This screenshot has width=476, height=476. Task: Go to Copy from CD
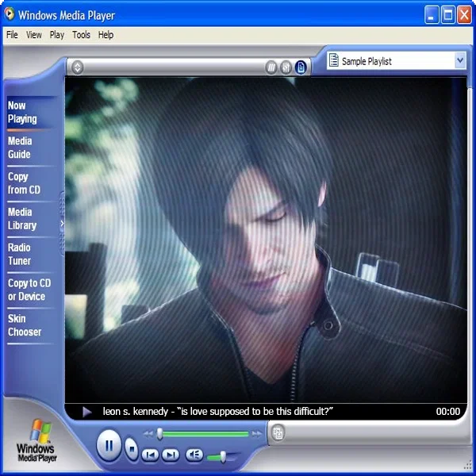pyautogui.click(x=30, y=183)
